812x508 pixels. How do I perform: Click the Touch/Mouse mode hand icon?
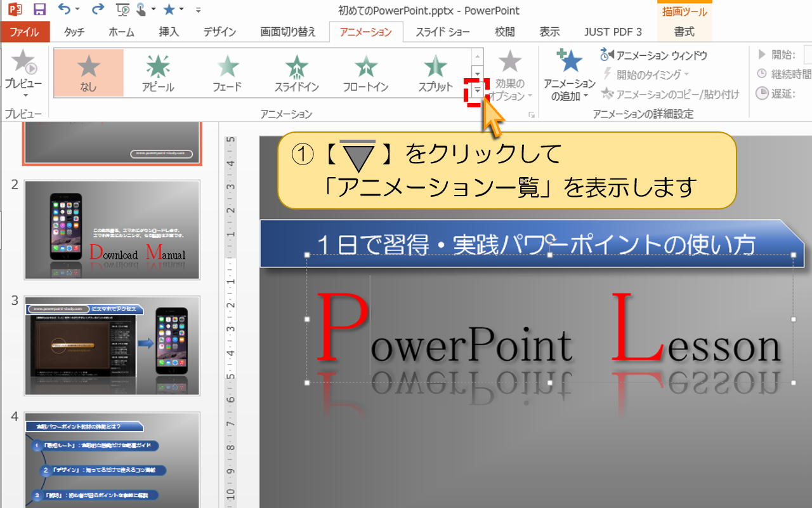click(x=140, y=10)
